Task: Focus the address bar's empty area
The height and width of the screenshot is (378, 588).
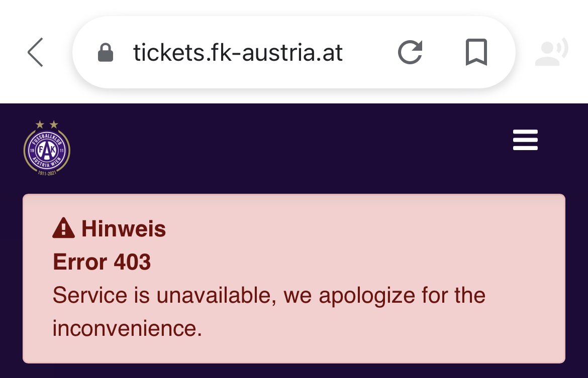Action: coord(369,52)
